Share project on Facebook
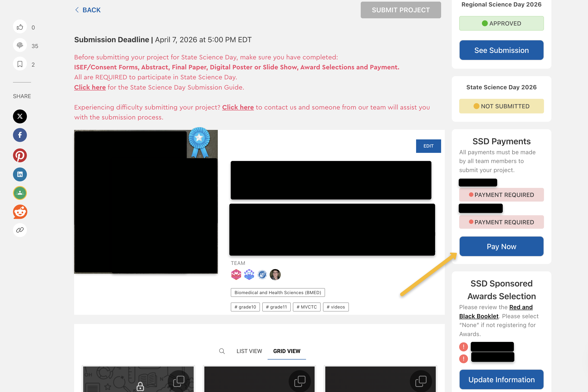 click(20, 135)
